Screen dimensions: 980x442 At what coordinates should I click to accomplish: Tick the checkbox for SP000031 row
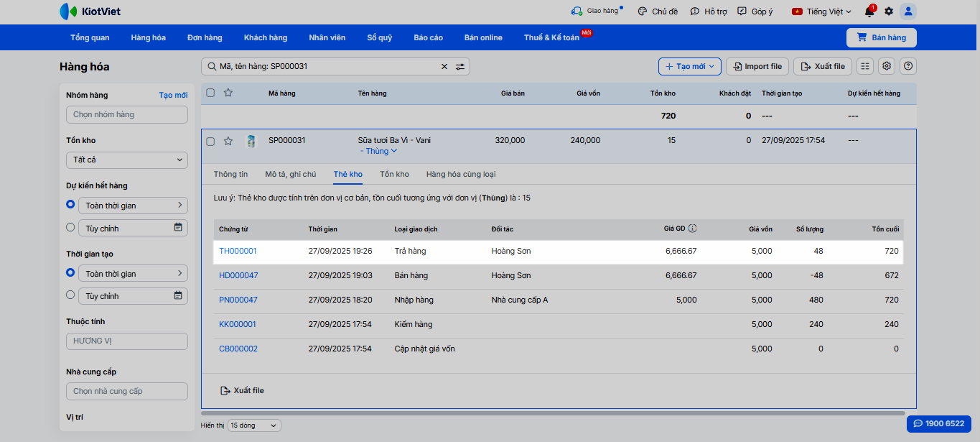(x=210, y=141)
